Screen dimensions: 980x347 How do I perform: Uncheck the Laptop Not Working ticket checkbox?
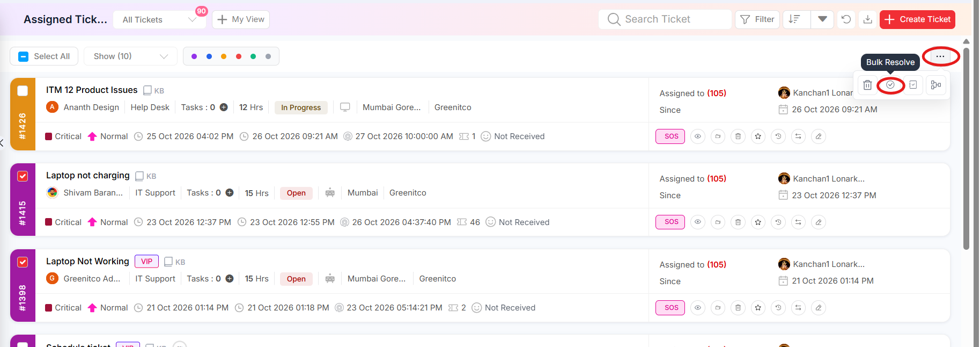click(x=23, y=262)
